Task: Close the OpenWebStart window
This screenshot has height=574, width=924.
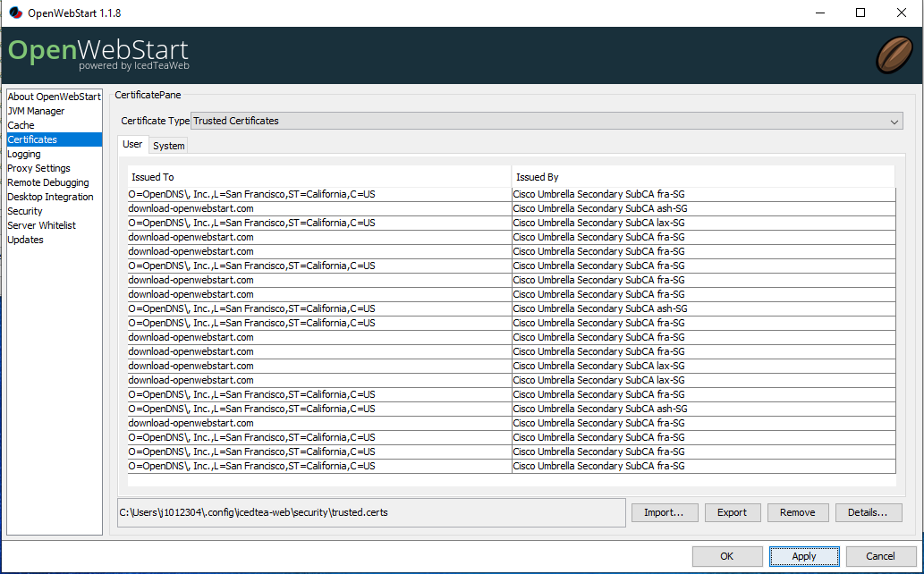Action: [x=902, y=13]
